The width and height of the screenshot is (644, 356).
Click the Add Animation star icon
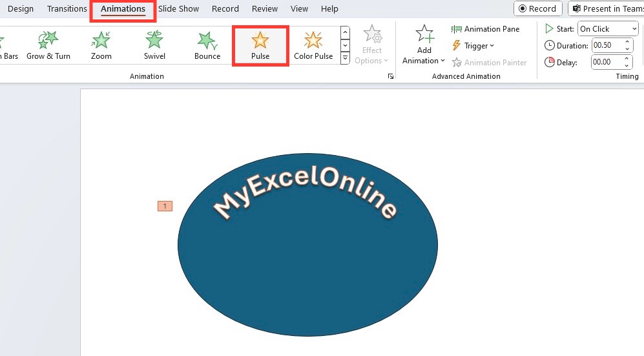(424, 34)
